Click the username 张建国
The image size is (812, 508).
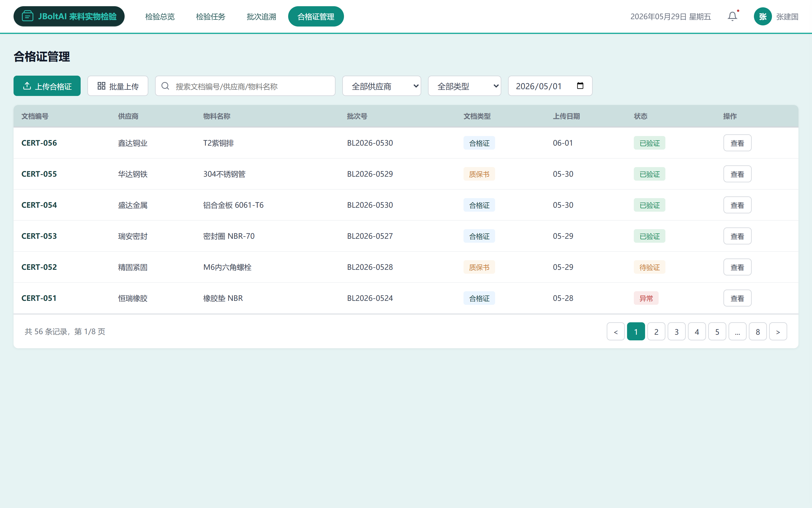787,16
